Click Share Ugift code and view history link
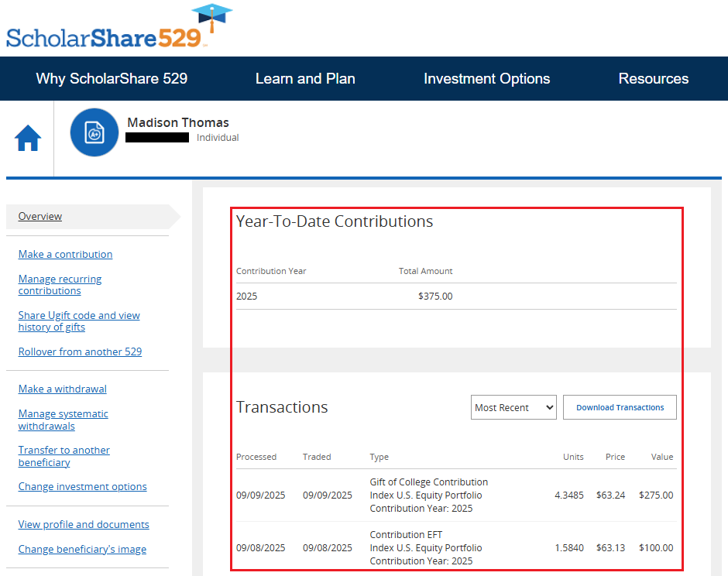This screenshot has width=728, height=576. point(79,321)
